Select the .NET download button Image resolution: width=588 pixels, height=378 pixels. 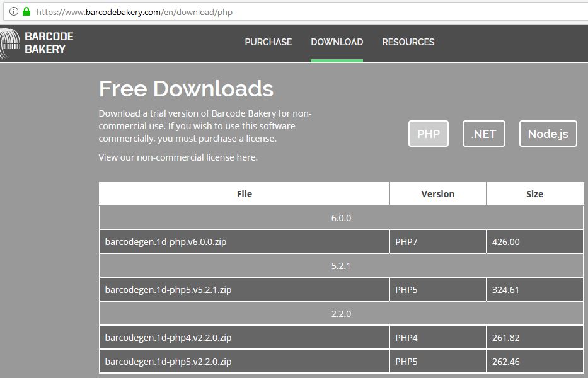pos(484,134)
